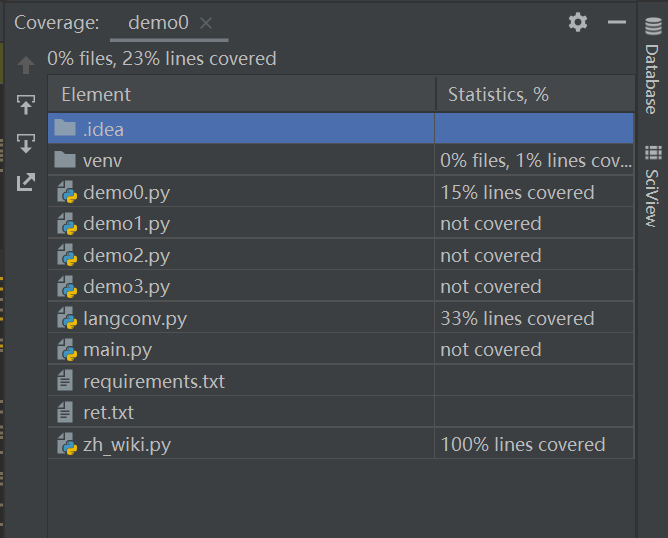Select requirements.txt in the coverage list
668x538 pixels.
click(x=154, y=381)
